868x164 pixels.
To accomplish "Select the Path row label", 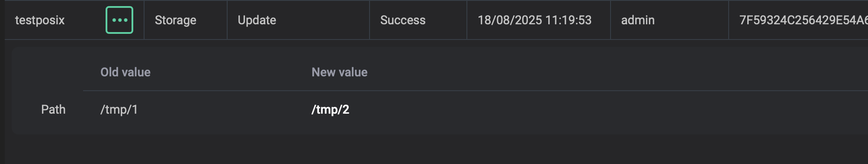I will click(x=53, y=109).
